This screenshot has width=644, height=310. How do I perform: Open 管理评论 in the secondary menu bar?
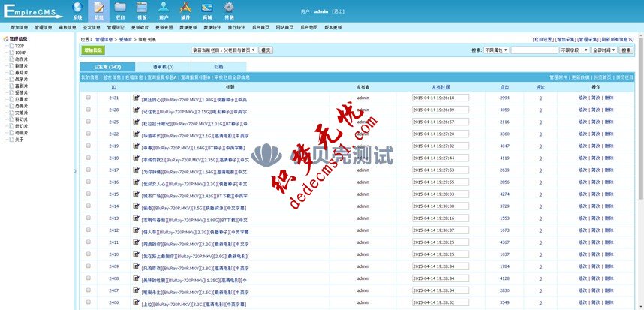[x=116, y=28]
